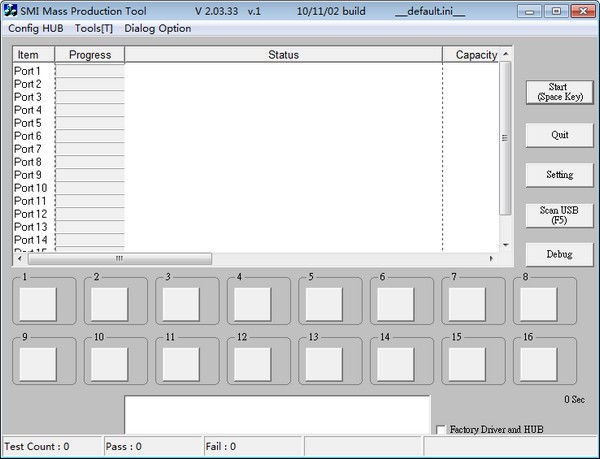Screen dimensions: 600x459
Task: Click port slot box 16
Action: click(539, 365)
